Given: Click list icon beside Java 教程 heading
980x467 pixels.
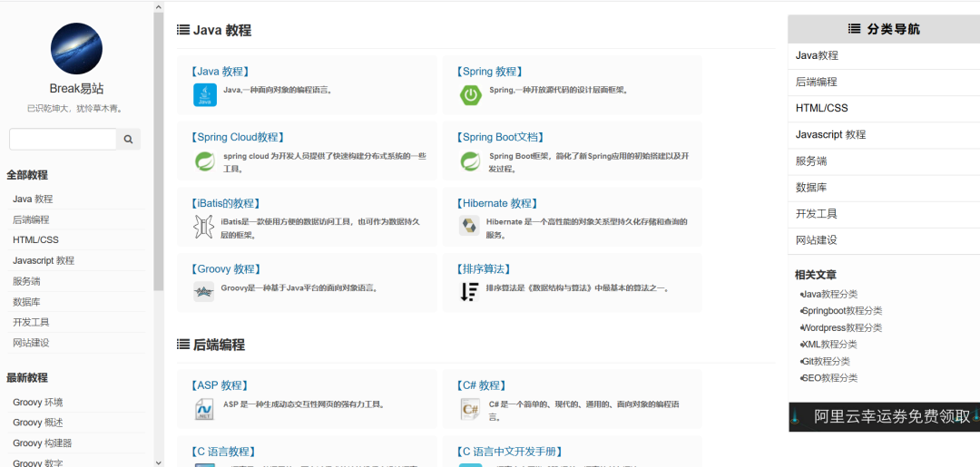Looking at the screenshot, I should (183, 29).
